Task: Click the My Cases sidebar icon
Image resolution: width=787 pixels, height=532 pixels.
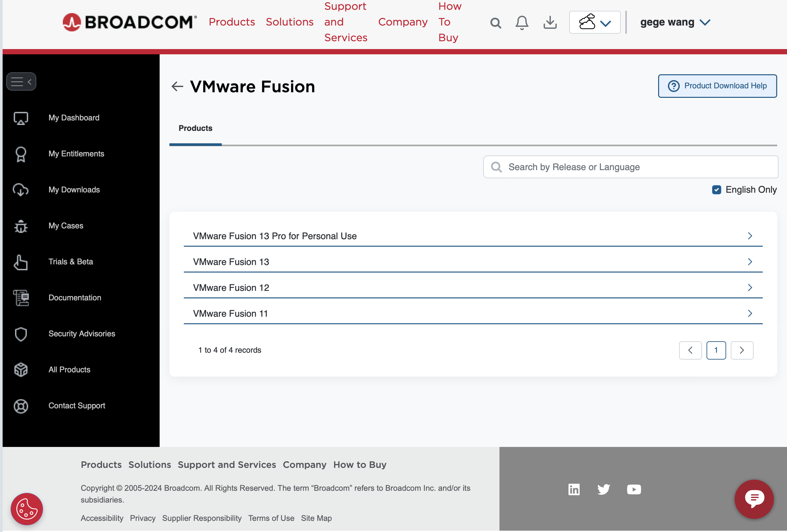Action: pyautogui.click(x=21, y=226)
